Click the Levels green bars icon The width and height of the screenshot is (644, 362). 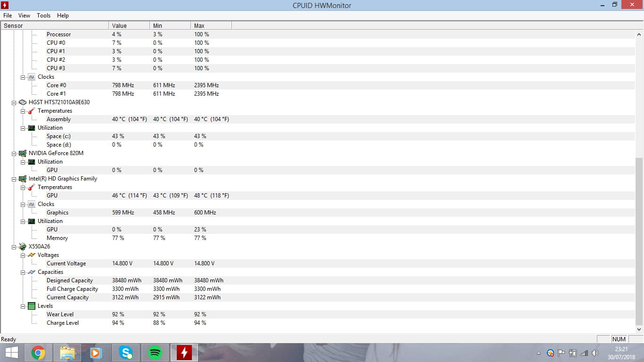32,306
